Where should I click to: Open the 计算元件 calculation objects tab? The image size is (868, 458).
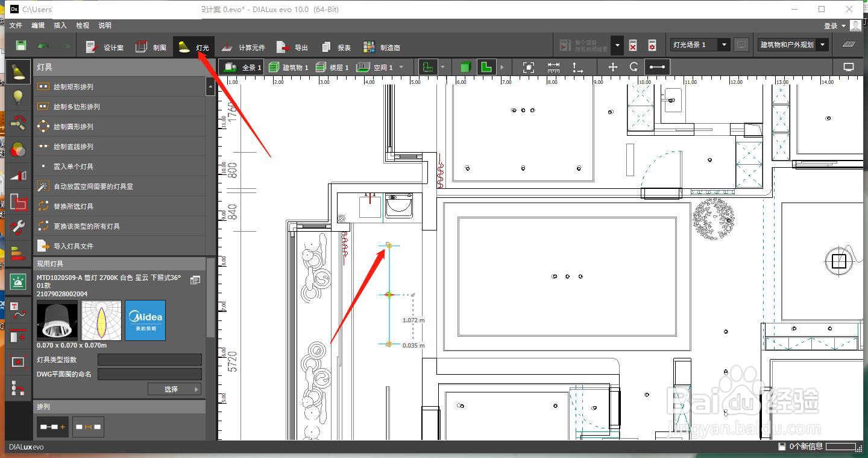tap(243, 47)
